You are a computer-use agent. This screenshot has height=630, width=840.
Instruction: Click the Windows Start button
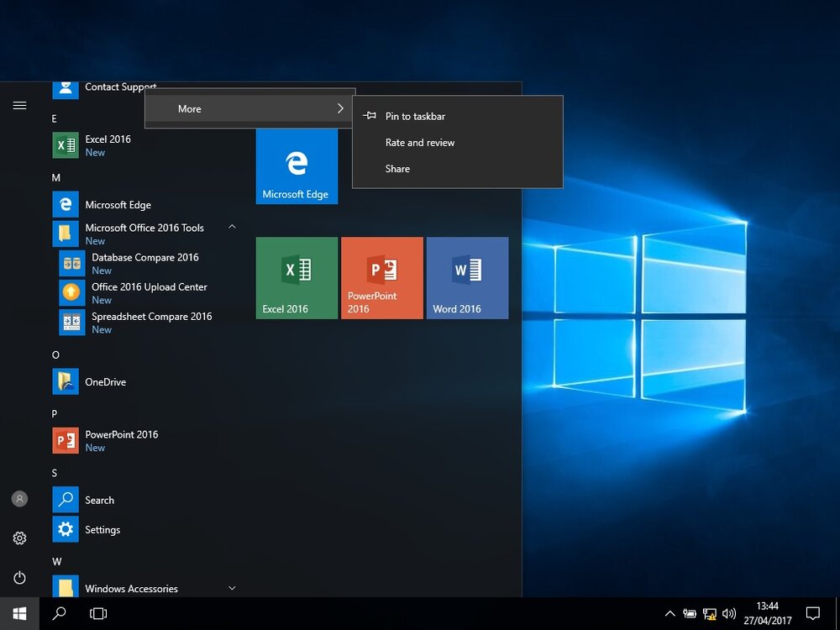point(19,613)
